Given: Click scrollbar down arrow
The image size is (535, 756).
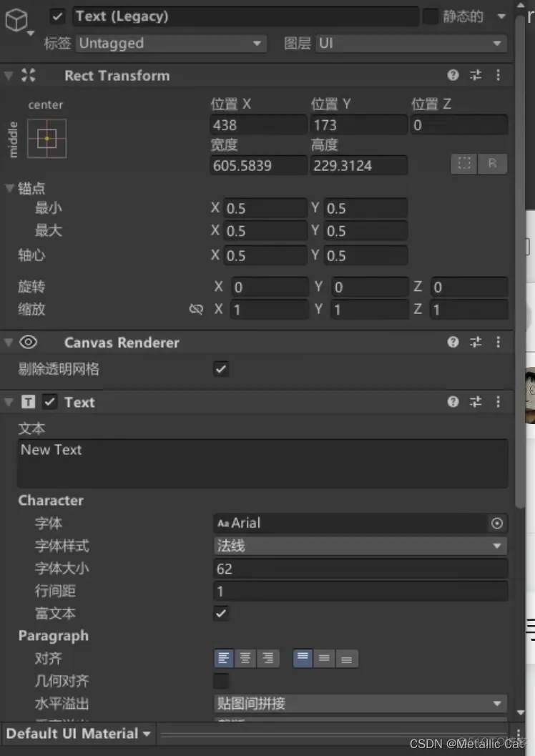Looking at the screenshot, I should click(x=520, y=712).
